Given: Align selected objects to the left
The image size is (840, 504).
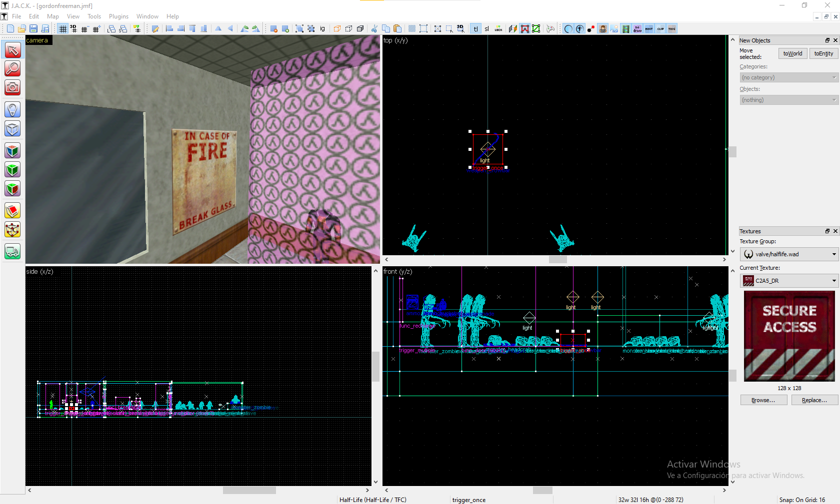Looking at the screenshot, I should tap(169, 29).
